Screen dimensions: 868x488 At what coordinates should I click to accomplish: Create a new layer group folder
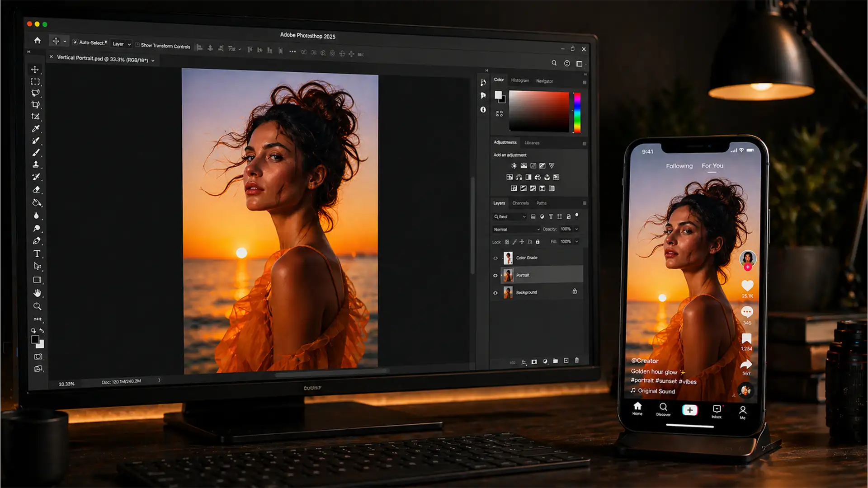tap(556, 361)
